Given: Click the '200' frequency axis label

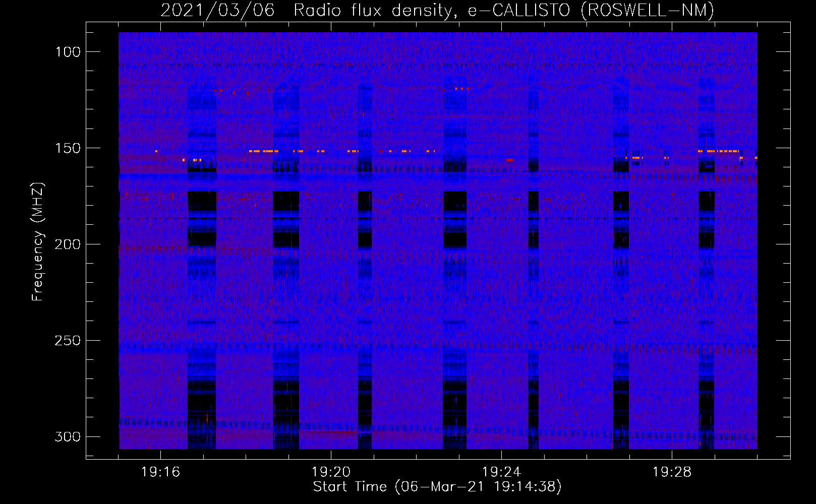Looking at the screenshot, I should point(68,244).
